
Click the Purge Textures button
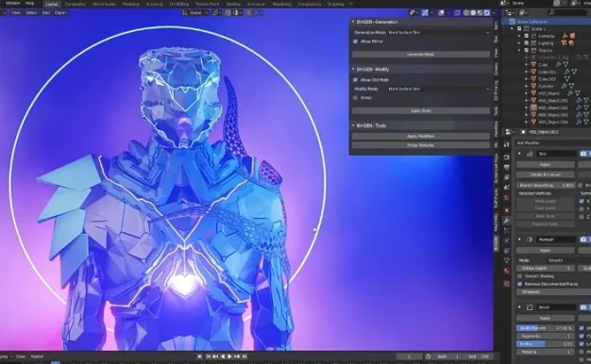tap(421, 145)
